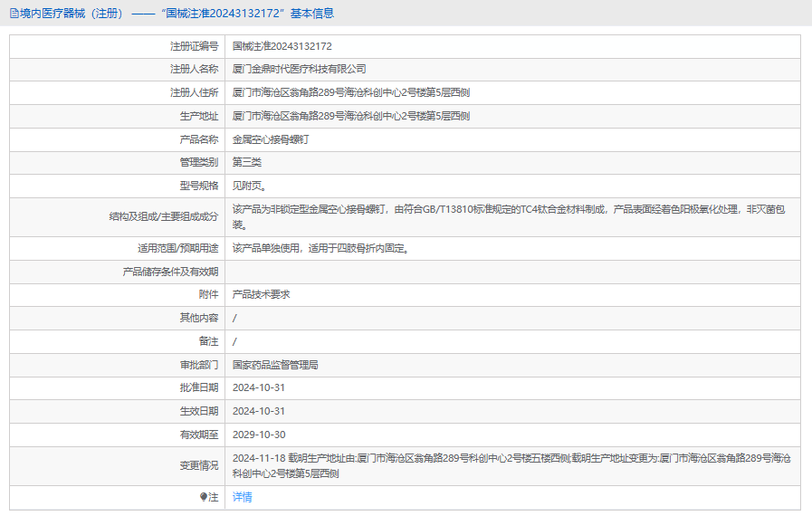Click the 生效日期 value 2024-10-31
The width and height of the screenshot is (812, 516).
[x=258, y=411]
